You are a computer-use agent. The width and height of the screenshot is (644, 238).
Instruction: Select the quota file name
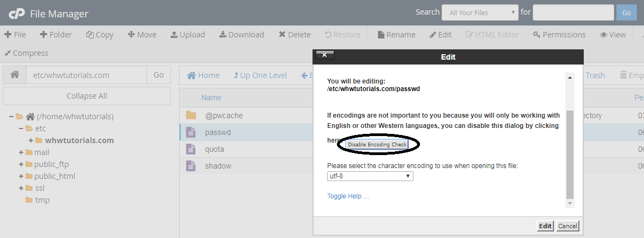214,149
